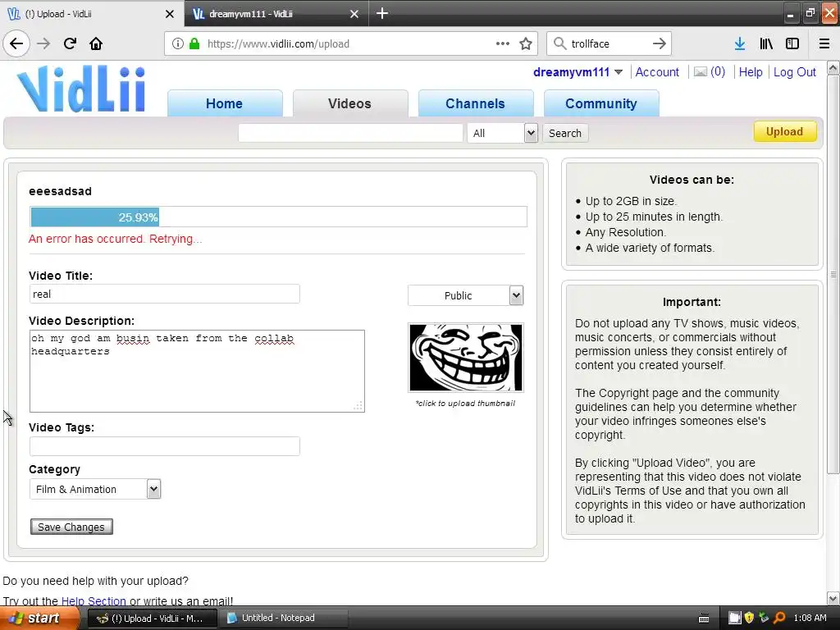Open the Help link in header
Viewport: 840px width, 630px height.
751,72
